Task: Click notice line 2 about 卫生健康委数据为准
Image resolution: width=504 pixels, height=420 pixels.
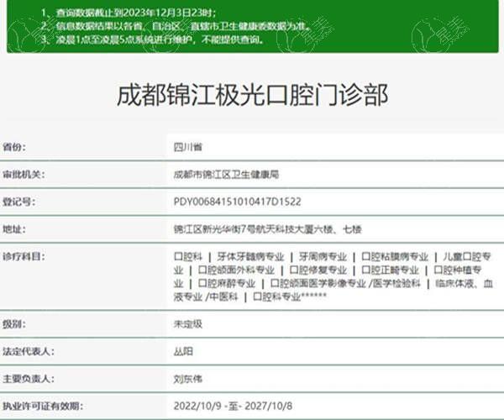Action: click(x=176, y=26)
